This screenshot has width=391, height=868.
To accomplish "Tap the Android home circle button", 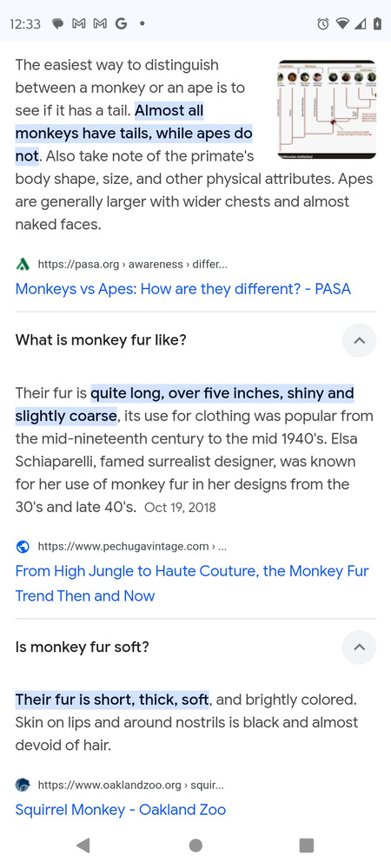I will 195,845.
